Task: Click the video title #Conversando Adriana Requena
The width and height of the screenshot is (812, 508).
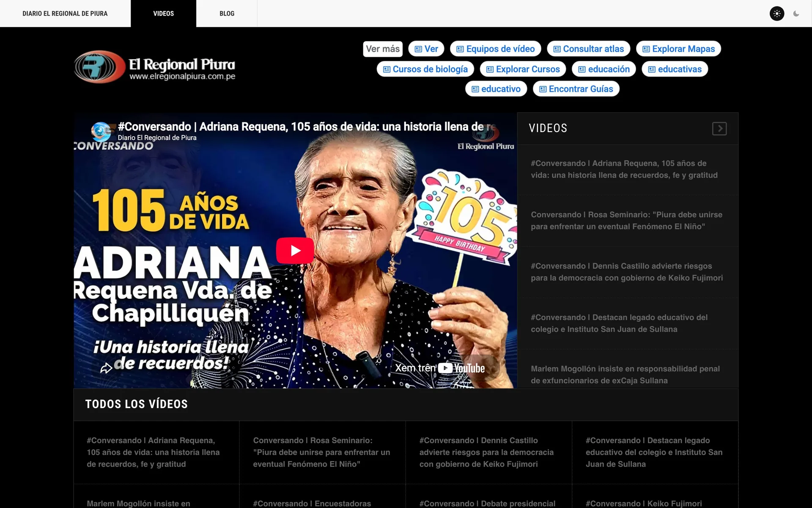Action: [x=306, y=127]
